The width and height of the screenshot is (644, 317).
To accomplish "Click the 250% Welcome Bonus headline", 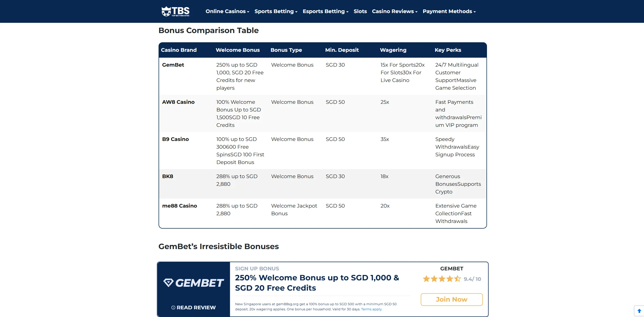I will point(317,283).
